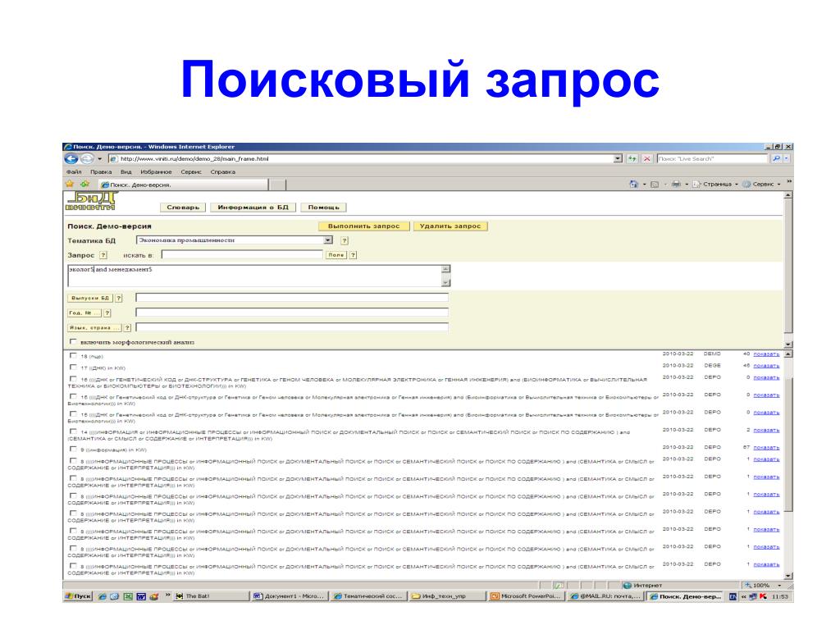Tick checkbox for query 18 (пцр)

[73, 355]
